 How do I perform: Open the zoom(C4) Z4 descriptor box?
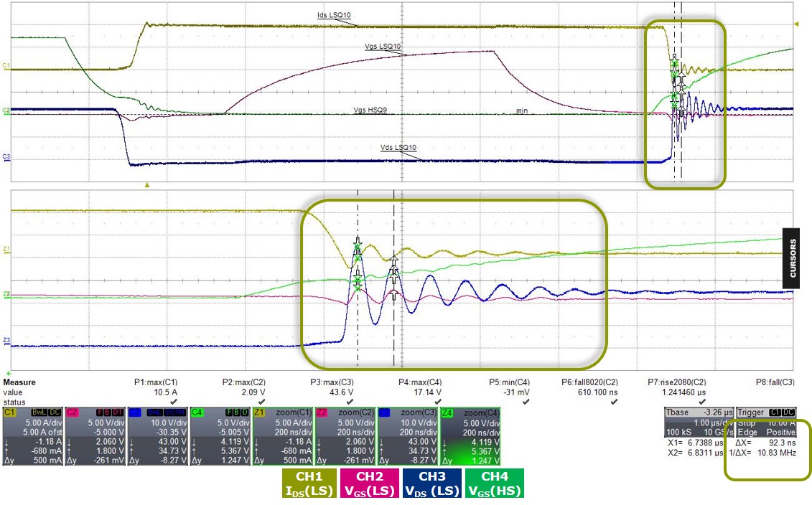[472, 436]
